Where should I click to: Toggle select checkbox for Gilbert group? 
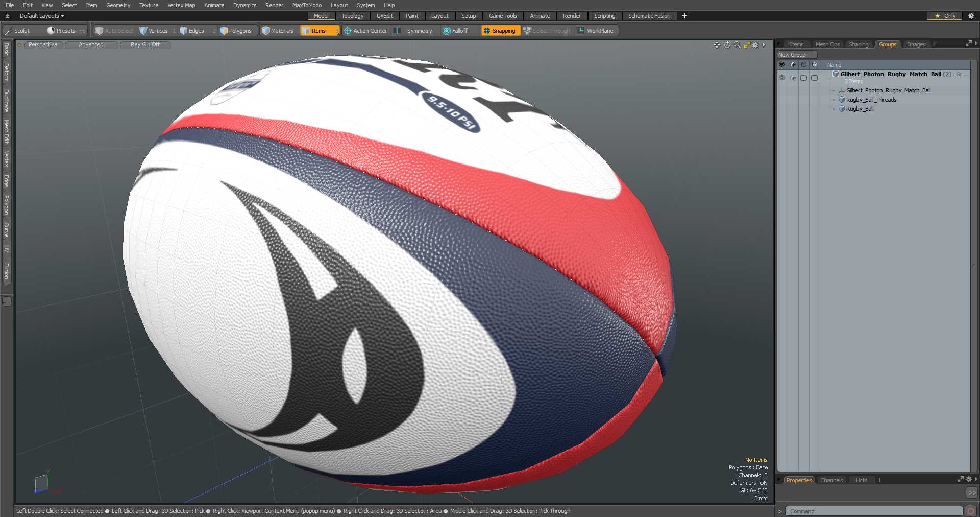coord(803,78)
